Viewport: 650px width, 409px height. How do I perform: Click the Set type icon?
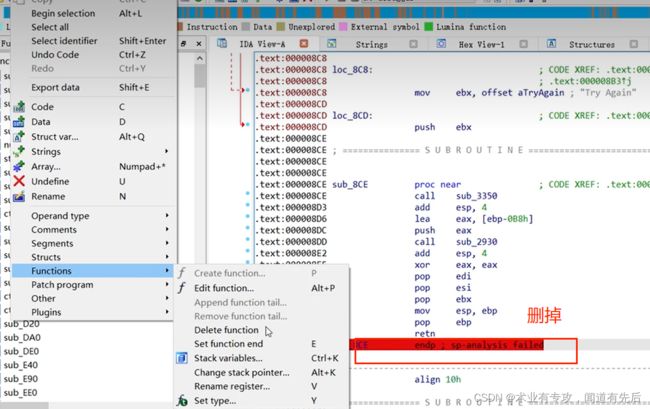pos(182,401)
